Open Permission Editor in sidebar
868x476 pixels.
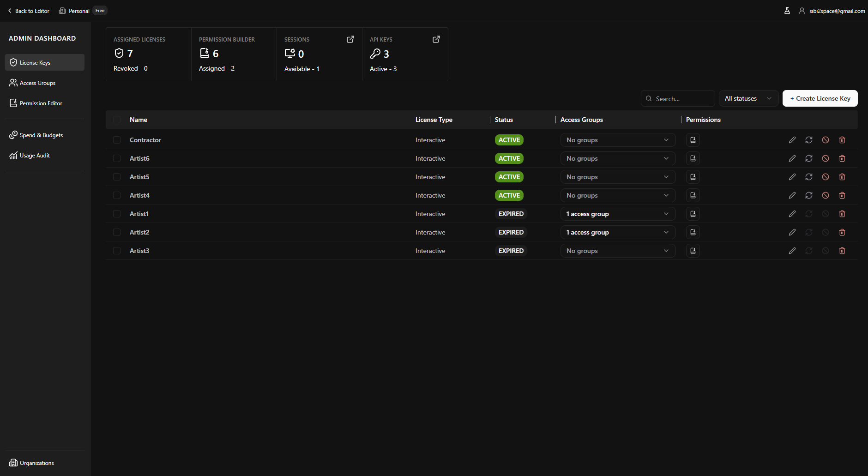45,103
